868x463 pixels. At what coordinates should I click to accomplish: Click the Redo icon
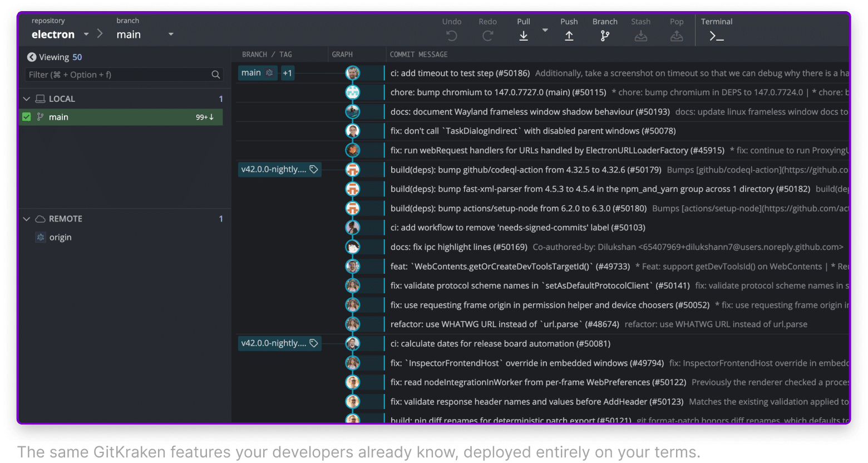(487, 36)
